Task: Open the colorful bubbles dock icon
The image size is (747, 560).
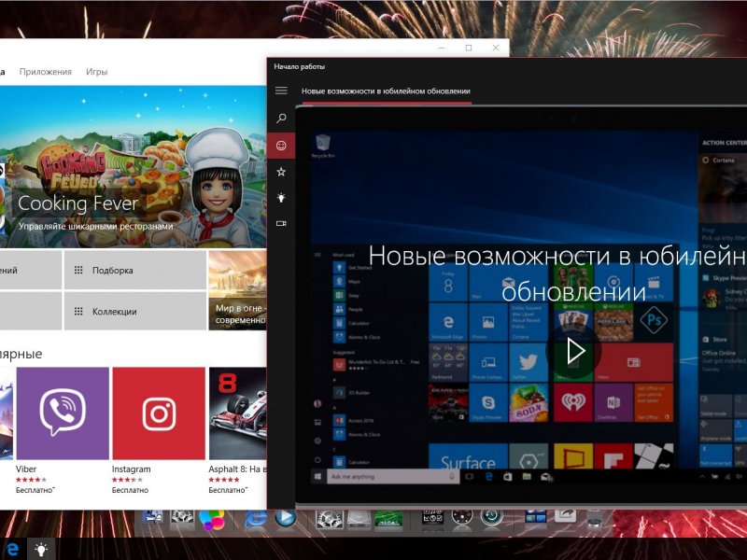Action: point(211,519)
